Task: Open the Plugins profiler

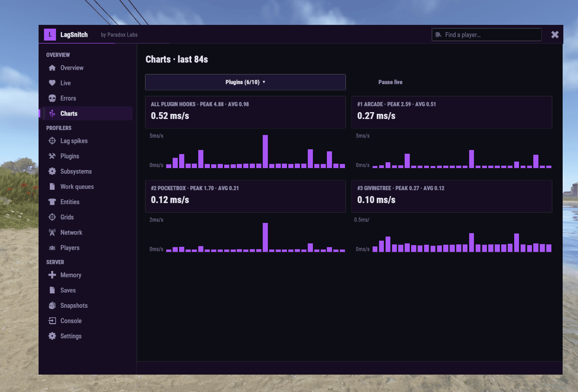Action: [x=88, y=156]
